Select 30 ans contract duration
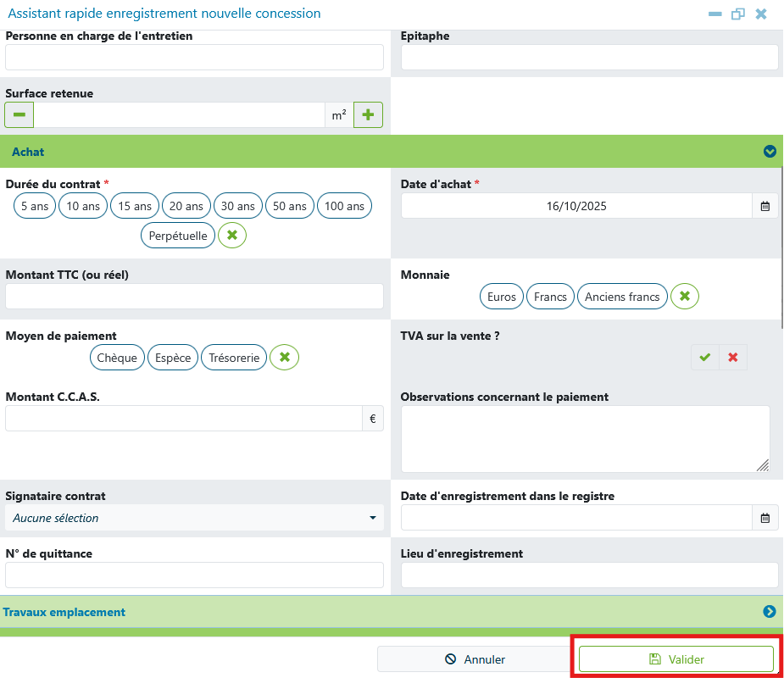This screenshot has height=678, width=784. click(238, 206)
